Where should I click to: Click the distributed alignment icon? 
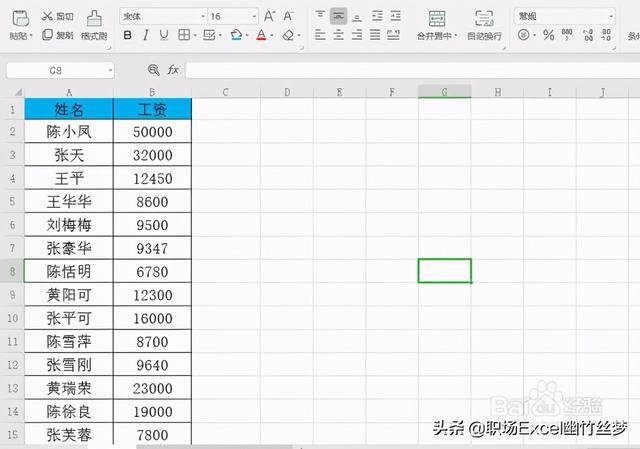point(393,35)
